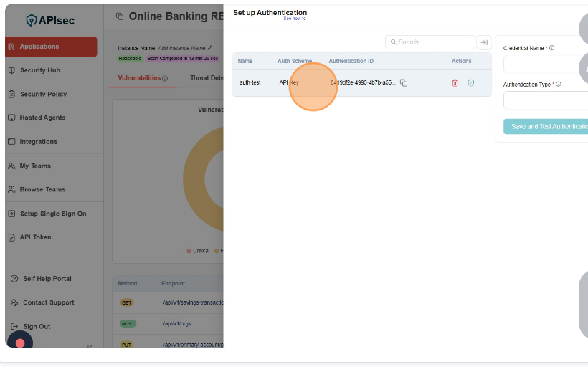Open the API Token page from sidebar
Viewport: 588px width, 367px height.
[x=35, y=237]
